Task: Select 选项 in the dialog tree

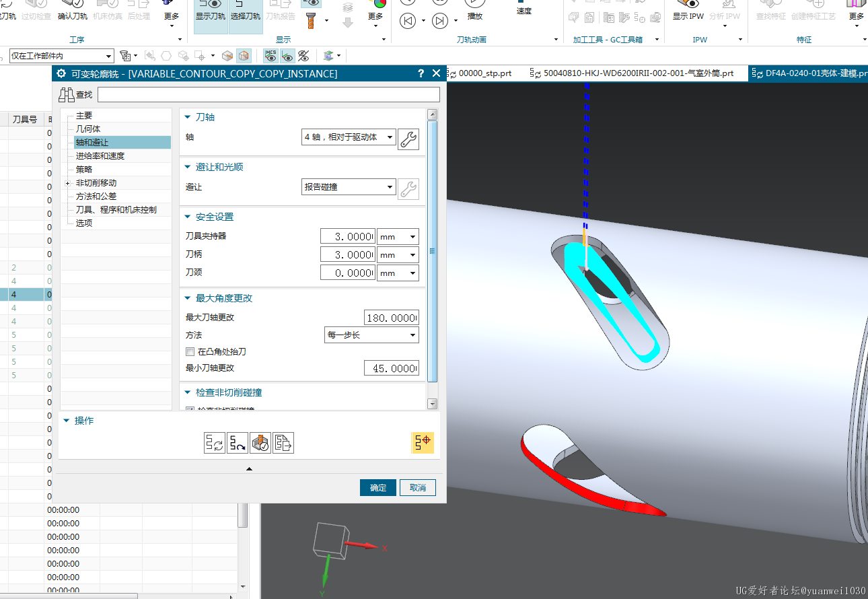Action: (84, 223)
